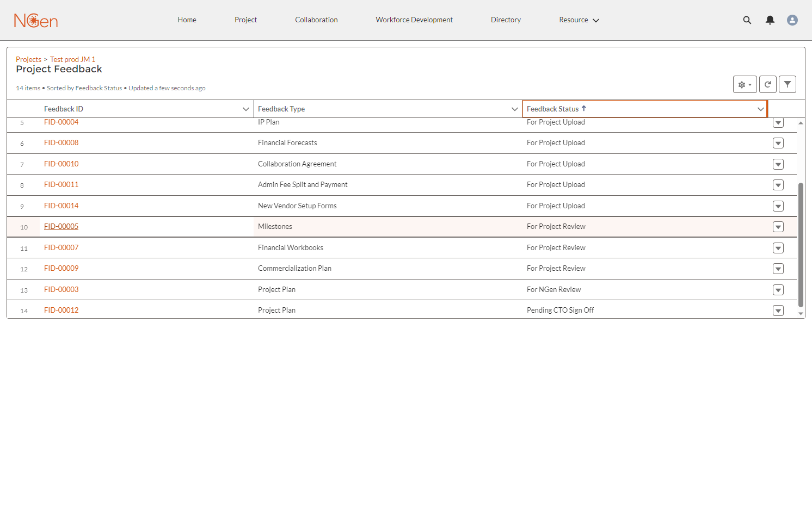This screenshot has width=812, height=509.
Task: Open the search magnifier icon
Action: 747,20
